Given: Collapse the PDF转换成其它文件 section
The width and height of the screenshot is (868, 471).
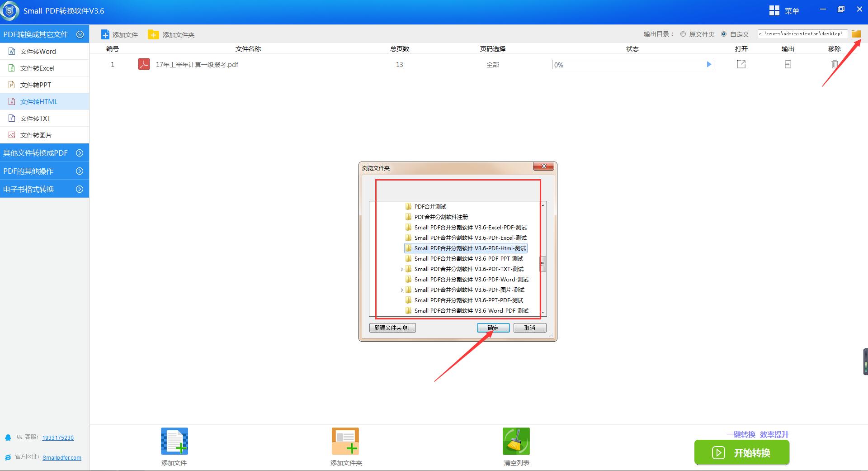Looking at the screenshot, I should click(x=80, y=34).
